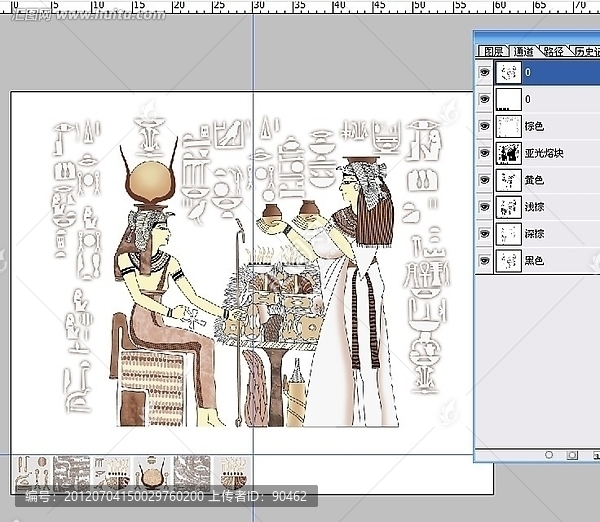This screenshot has width=600, height=522.
Task: Click the thumbnail of the highlighted 0 channel
Action: point(509,72)
